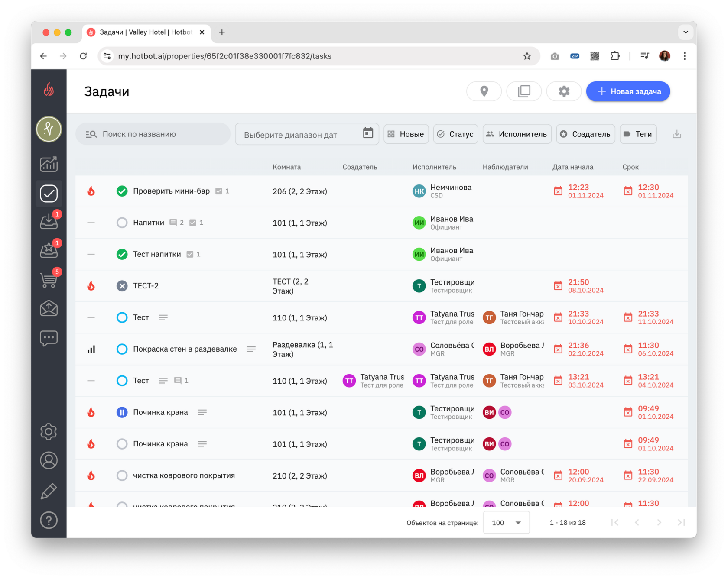Open the QR code extension icon
This screenshot has width=728, height=579.
[x=595, y=56]
